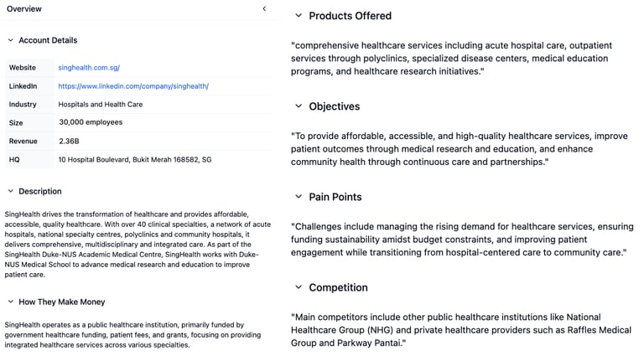Collapse the How They Make Money section
This screenshot has height=361, width=644.
[x=11, y=302]
